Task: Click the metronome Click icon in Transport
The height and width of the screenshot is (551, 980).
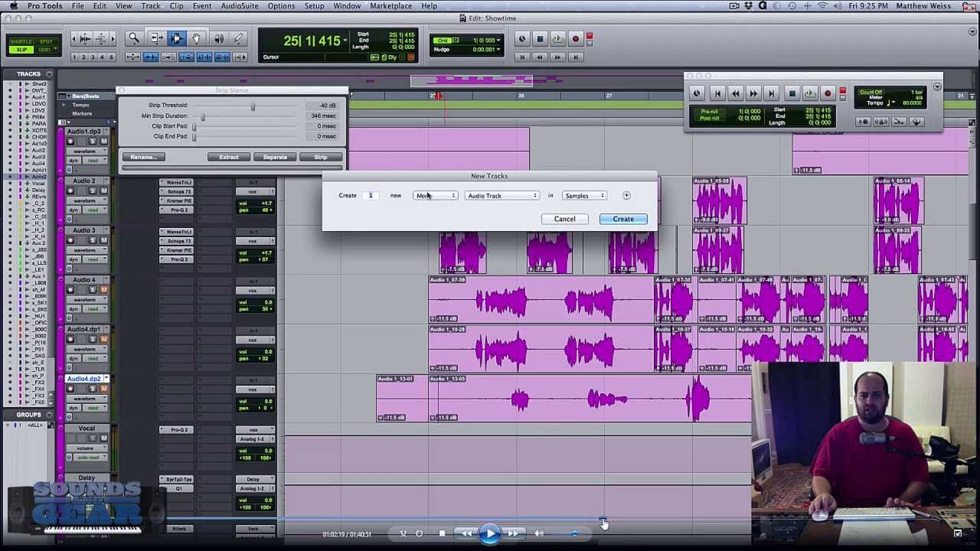Action: (882, 122)
